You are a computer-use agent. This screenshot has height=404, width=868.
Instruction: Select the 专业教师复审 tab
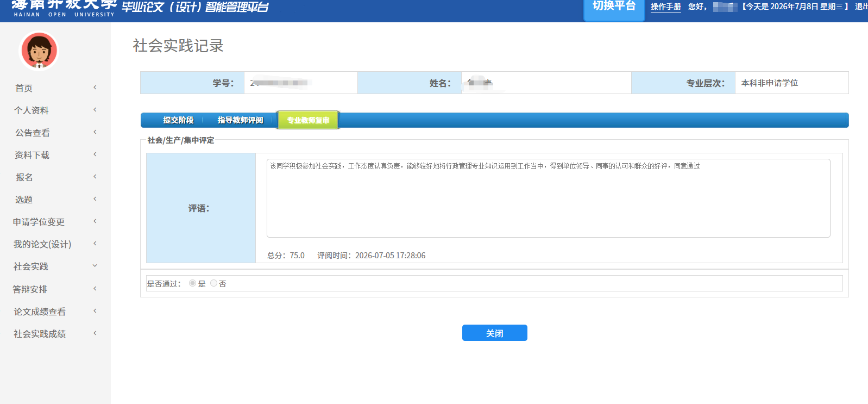308,120
